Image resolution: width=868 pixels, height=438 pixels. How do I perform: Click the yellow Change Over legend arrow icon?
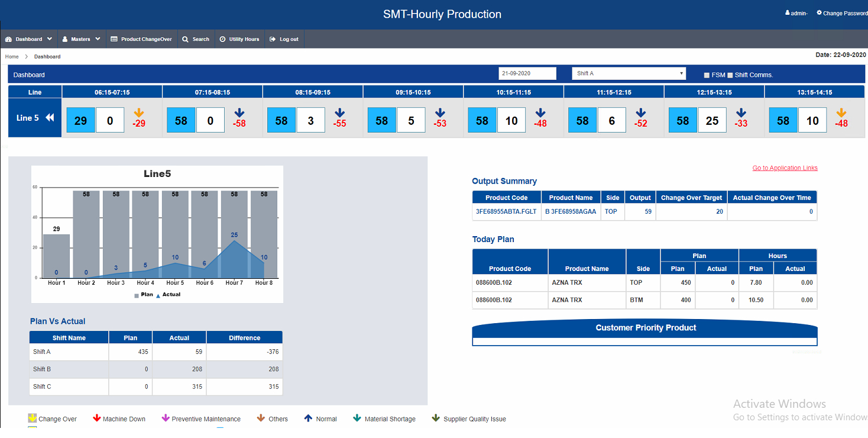pyautogui.click(x=33, y=418)
